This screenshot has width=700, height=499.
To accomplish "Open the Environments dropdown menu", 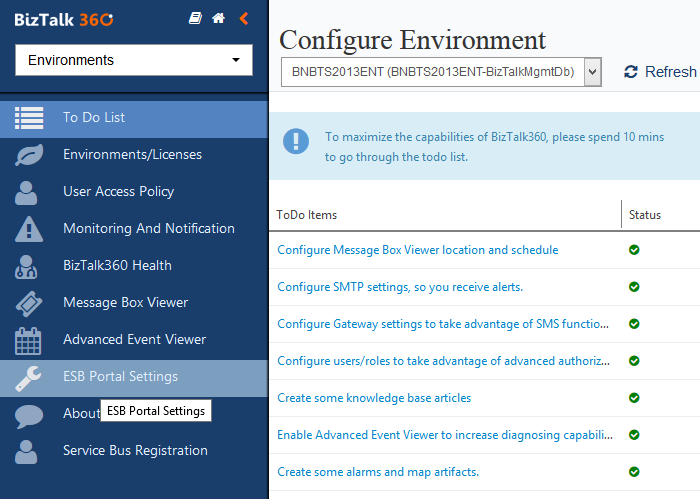I will click(x=133, y=60).
